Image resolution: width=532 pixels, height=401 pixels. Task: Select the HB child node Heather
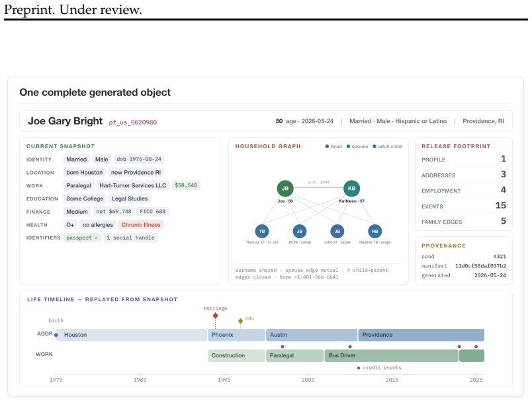[x=375, y=232]
